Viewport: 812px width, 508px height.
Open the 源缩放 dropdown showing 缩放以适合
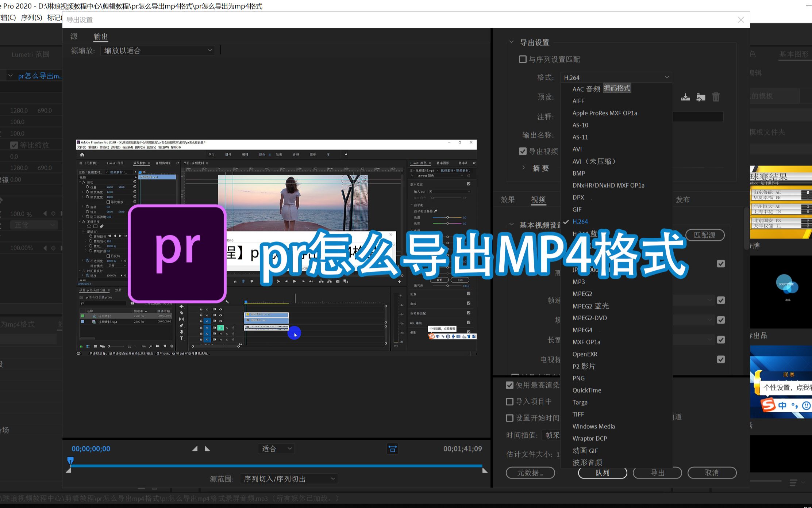pos(158,50)
